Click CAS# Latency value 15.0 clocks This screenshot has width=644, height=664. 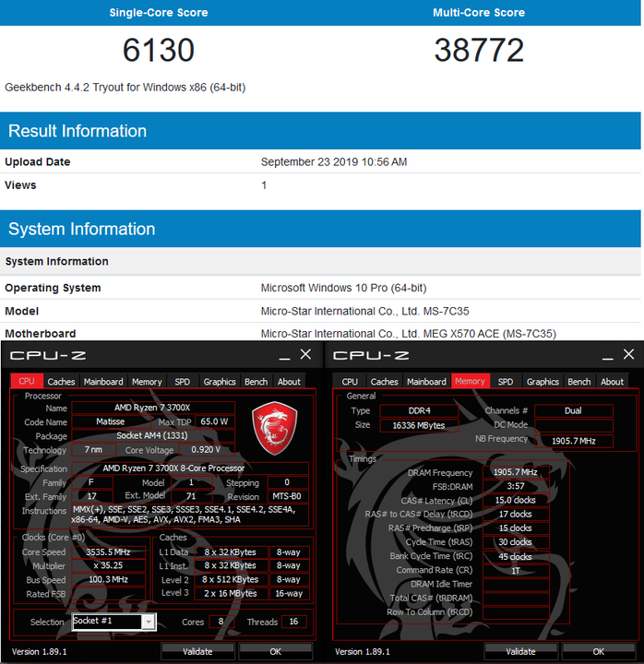516,500
